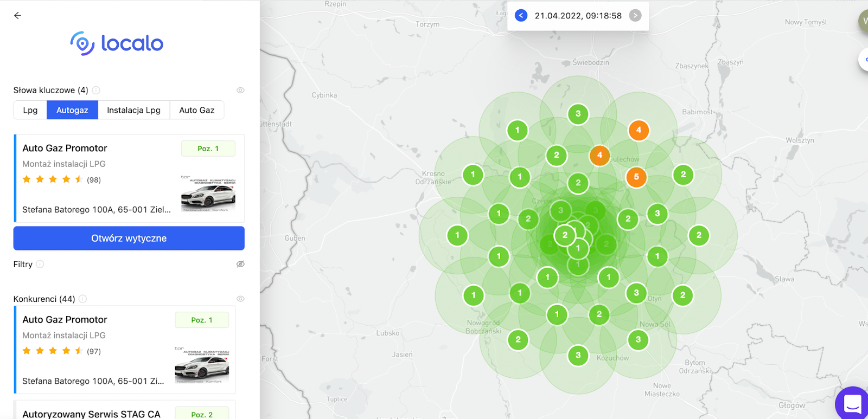Click the Poz. 1 badge in the competitors list

coord(202,320)
